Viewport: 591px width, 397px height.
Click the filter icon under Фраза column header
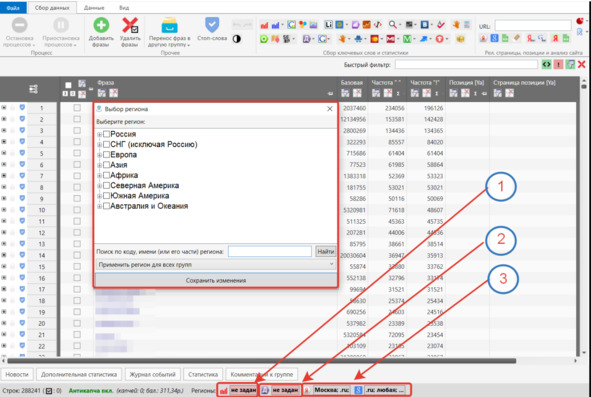tap(101, 93)
